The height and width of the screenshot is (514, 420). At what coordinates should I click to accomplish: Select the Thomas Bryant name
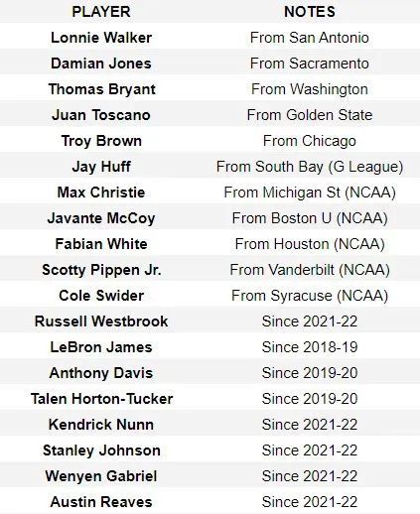[101, 89]
